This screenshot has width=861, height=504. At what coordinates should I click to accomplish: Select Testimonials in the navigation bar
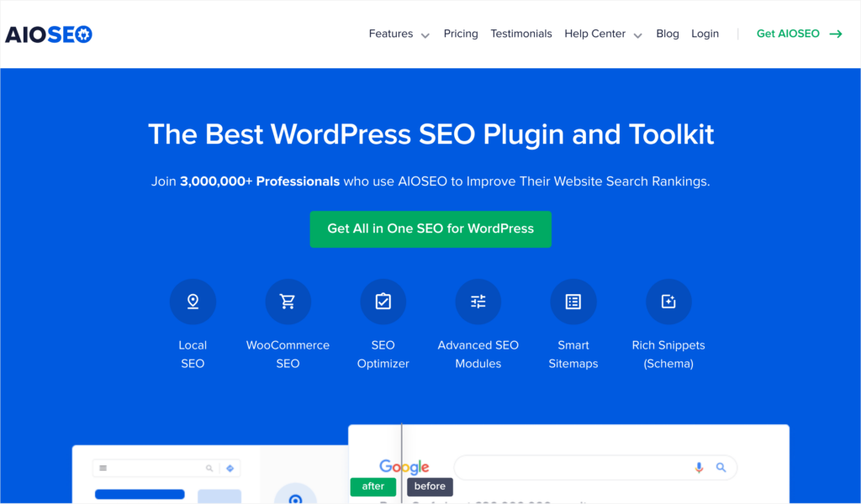pos(521,34)
